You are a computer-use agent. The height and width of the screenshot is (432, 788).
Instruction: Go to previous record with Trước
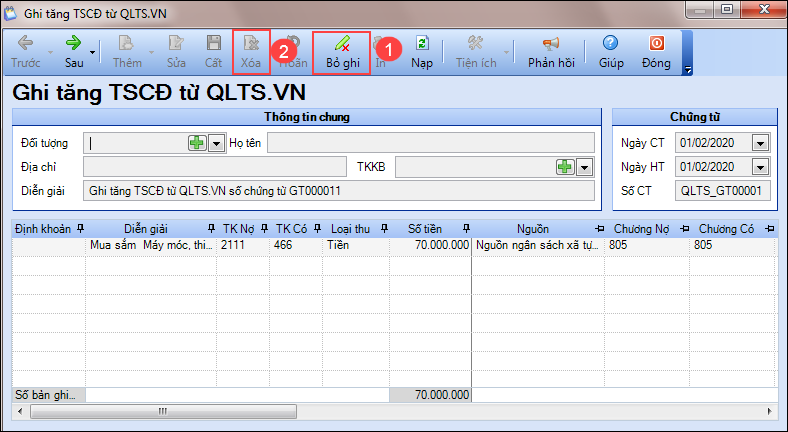(25, 52)
